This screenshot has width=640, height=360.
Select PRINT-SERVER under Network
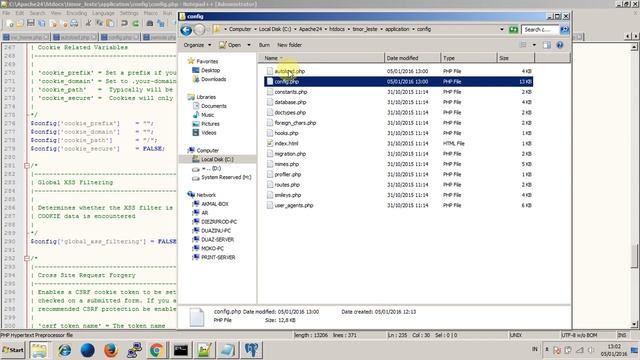pyautogui.click(x=218, y=258)
